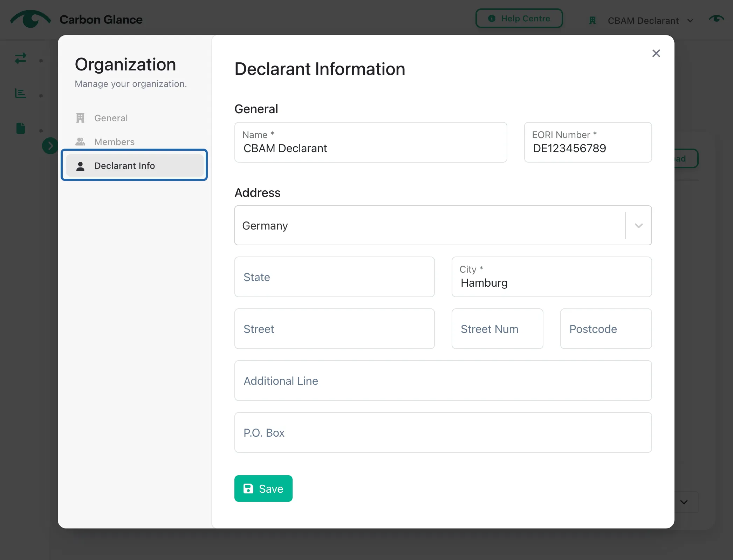This screenshot has width=733, height=560.
Task: Click the people icon next to Members
Action: click(80, 142)
